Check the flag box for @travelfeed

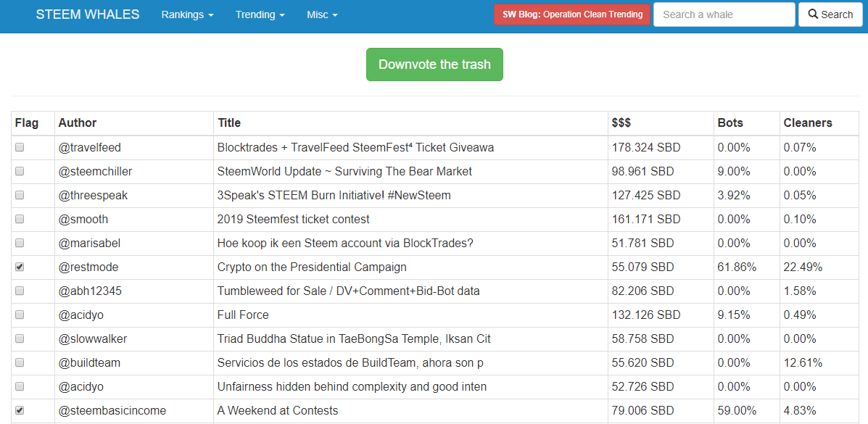pyautogui.click(x=20, y=147)
